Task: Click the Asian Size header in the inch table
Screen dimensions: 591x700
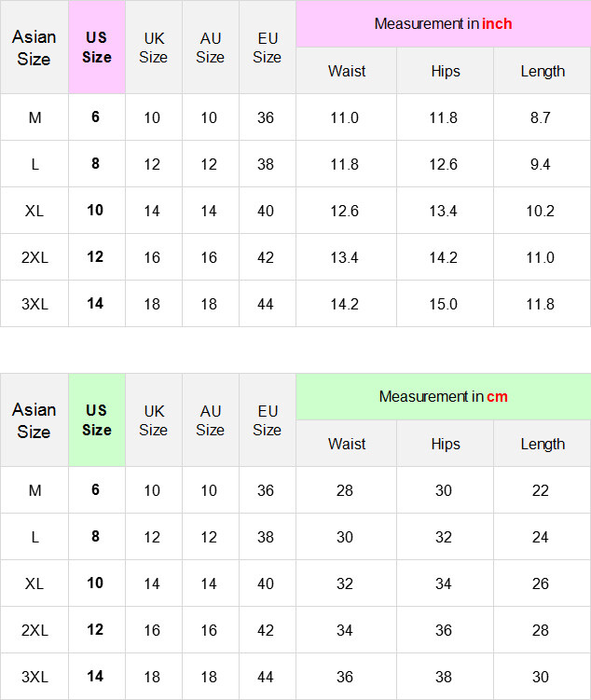Action: coord(34,48)
